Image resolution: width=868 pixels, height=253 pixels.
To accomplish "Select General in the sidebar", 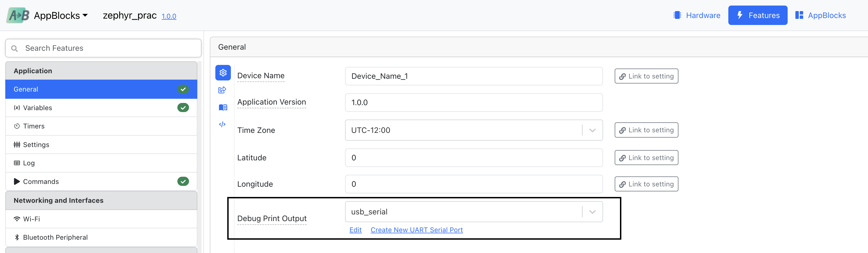I will pos(101,89).
